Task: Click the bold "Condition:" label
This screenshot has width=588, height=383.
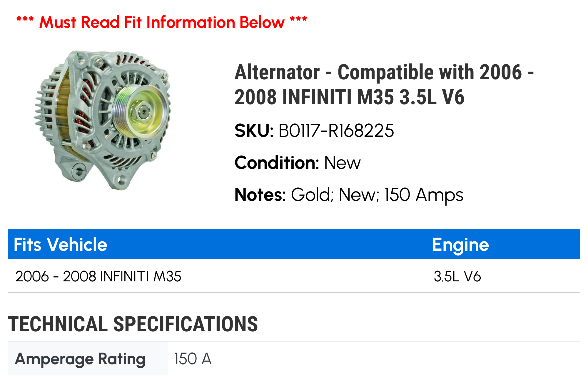Action: [277, 163]
